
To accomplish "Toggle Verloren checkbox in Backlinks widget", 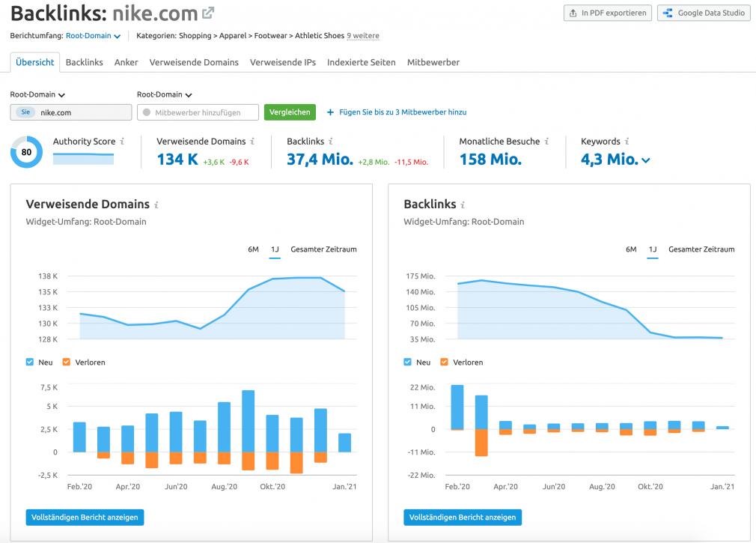I will [445, 362].
